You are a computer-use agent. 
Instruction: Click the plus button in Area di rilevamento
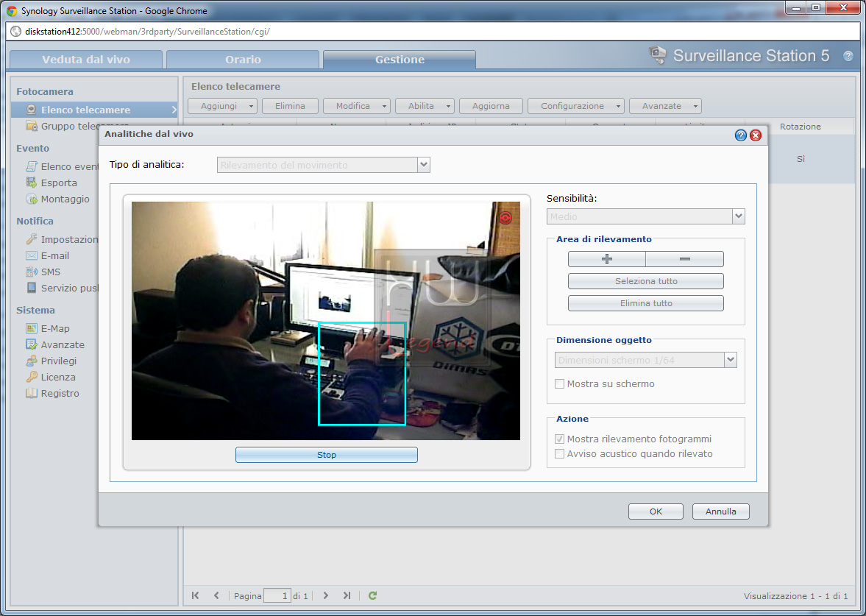(606, 259)
